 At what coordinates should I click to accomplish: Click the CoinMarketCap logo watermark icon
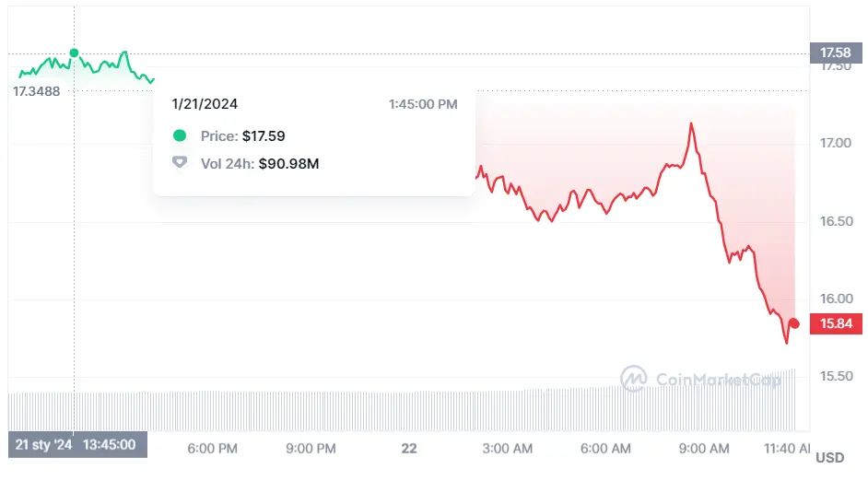pyautogui.click(x=633, y=378)
